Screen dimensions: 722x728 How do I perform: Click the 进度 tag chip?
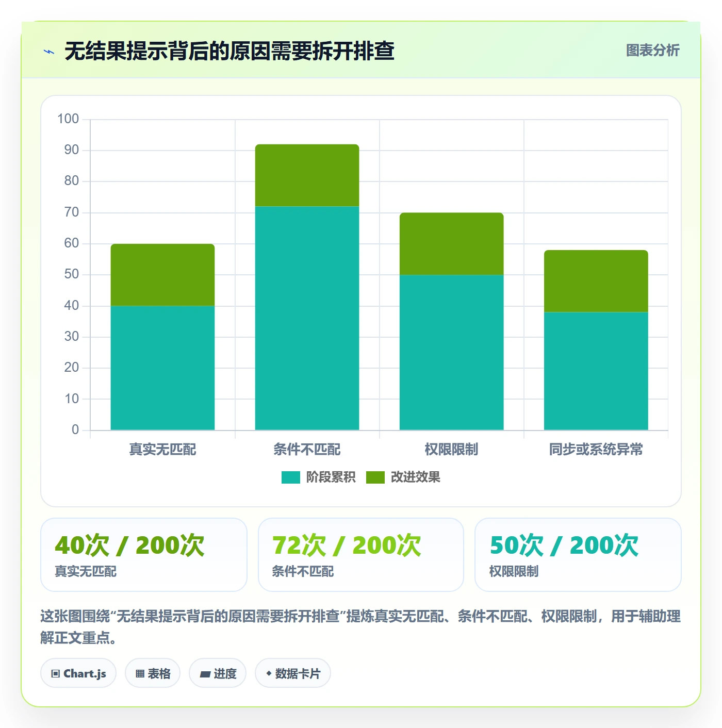(218, 673)
